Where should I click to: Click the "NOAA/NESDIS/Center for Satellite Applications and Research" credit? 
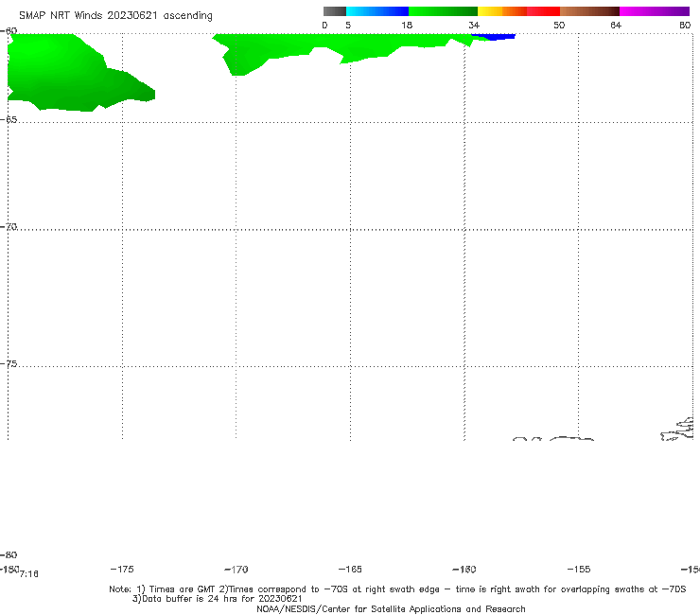pos(391,609)
